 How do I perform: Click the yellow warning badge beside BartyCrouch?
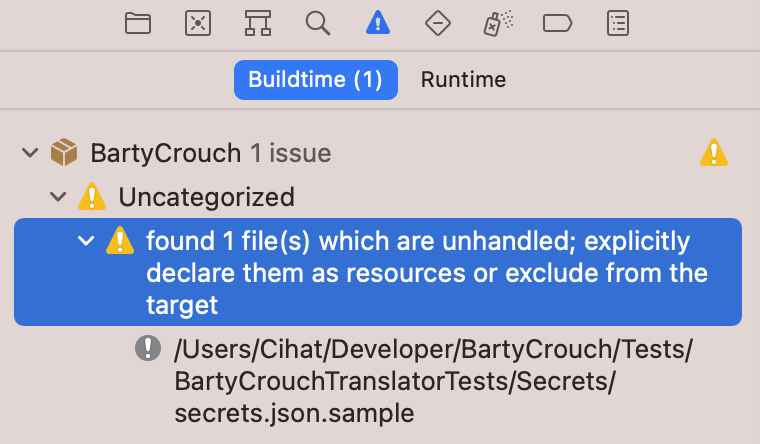click(714, 153)
